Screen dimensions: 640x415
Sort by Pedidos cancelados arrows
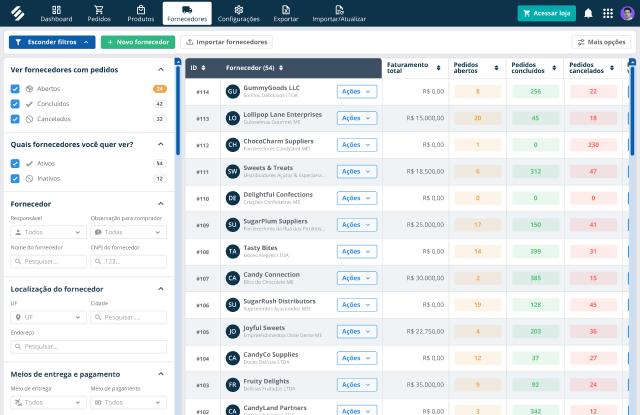pos(612,68)
